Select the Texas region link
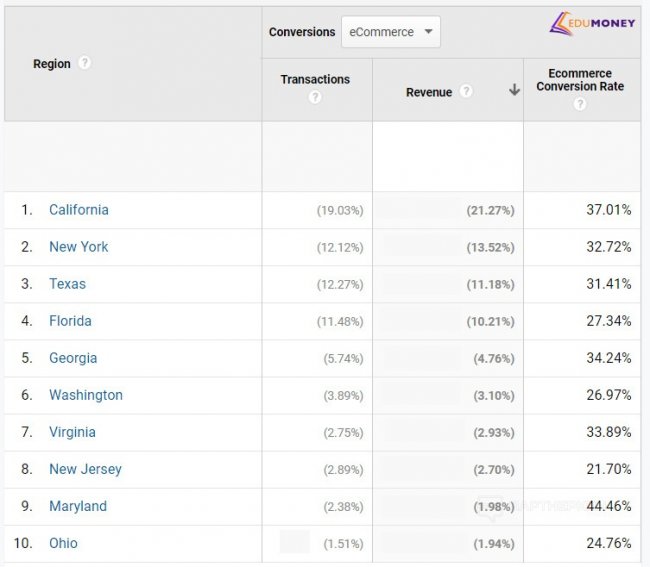Viewport: 650px width, 567px height. (68, 284)
